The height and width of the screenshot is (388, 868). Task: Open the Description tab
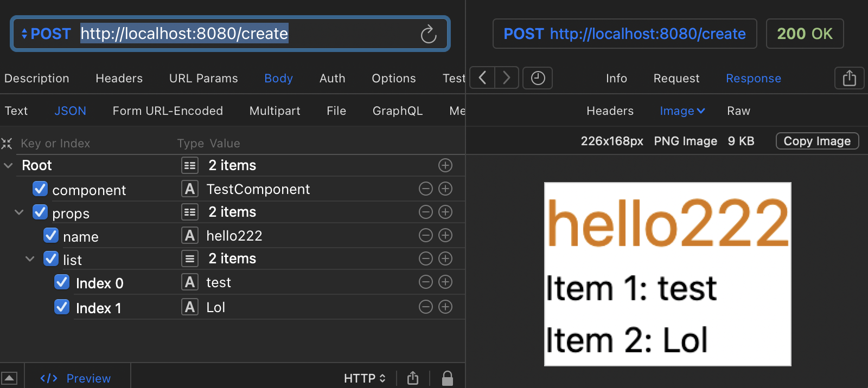coord(37,78)
